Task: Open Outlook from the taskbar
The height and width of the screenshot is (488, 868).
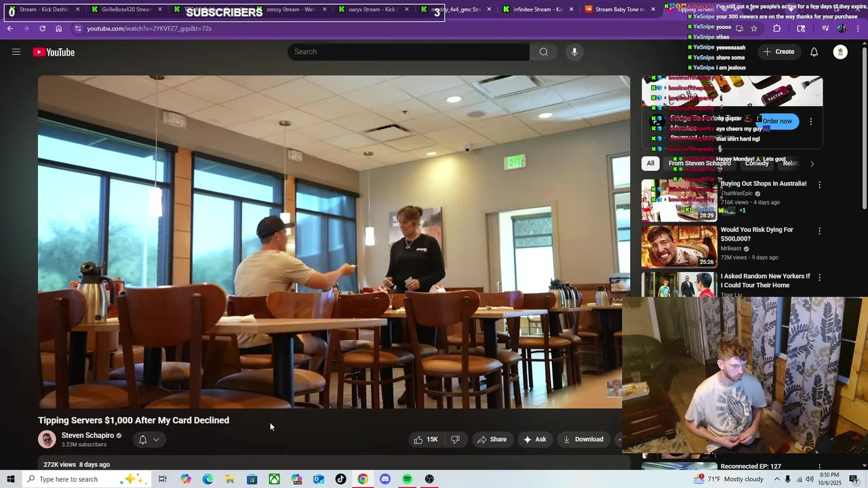Action: coord(319,479)
